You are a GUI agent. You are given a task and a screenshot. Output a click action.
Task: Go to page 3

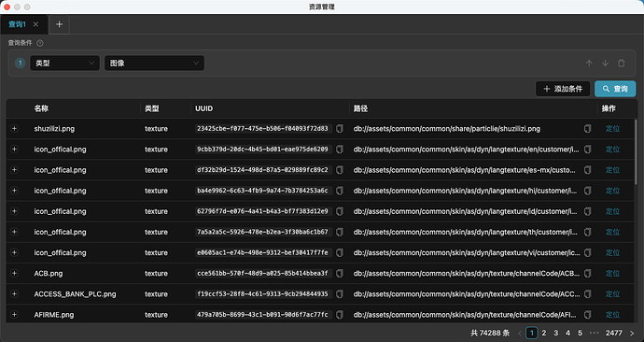pyautogui.click(x=555, y=333)
